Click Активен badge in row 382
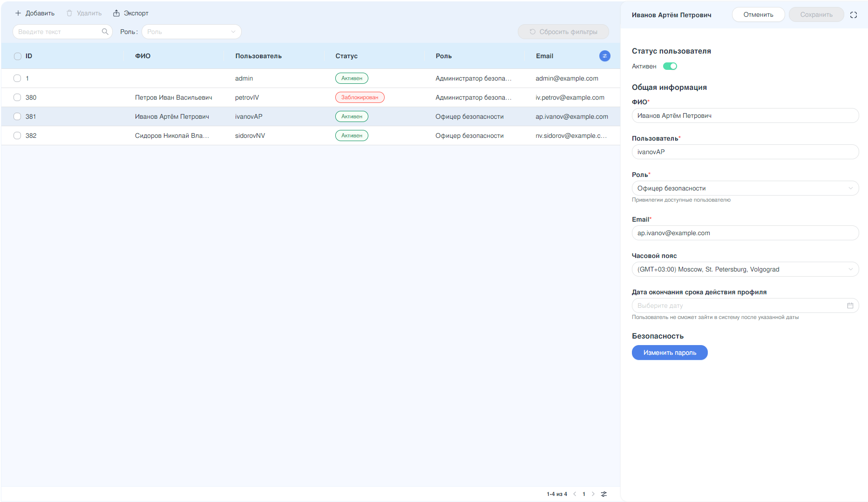868x502 pixels. click(x=352, y=136)
